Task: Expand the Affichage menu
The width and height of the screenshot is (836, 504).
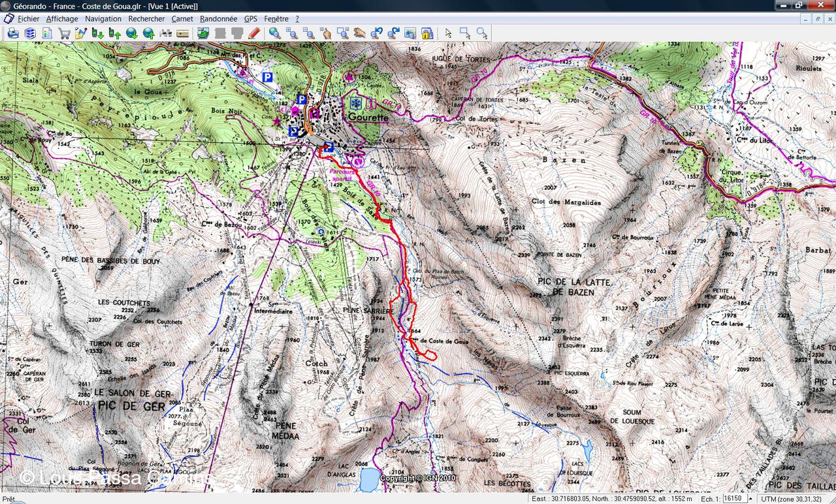Action: pyautogui.click(x=62, y=19)
